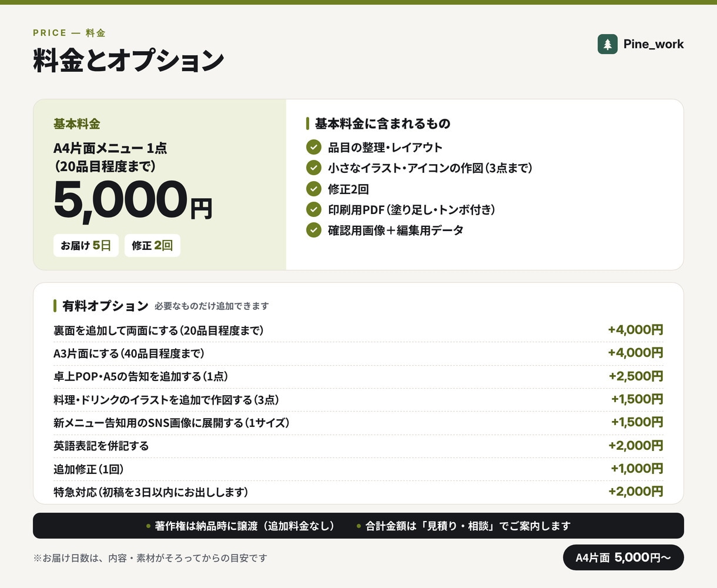717x588 pixels.
Task: Select the 特急対応 option row
Action: coord(358,492)
